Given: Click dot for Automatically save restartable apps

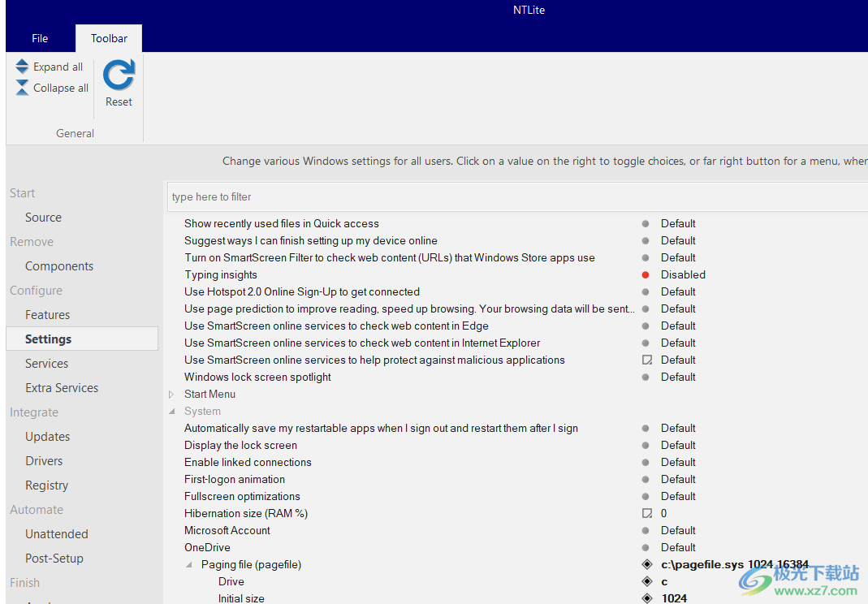Looking at the screenshot, I should [646, 429].
